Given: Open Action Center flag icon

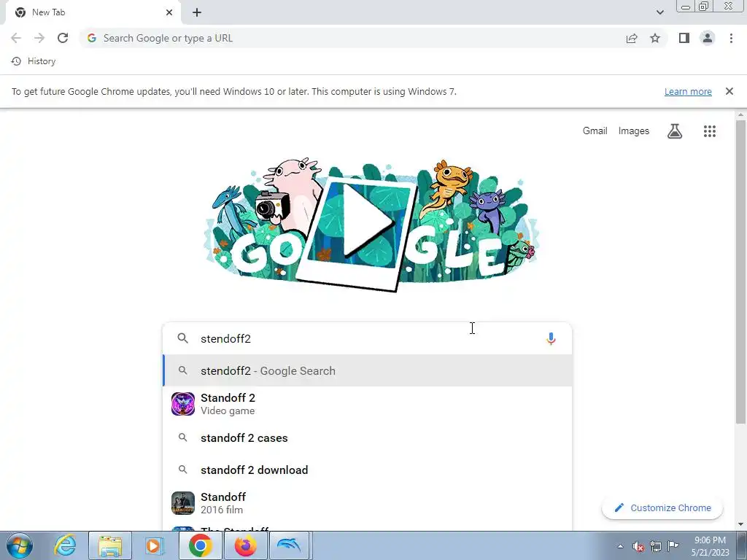Looking at the screenshot, I should coord(673,545).
